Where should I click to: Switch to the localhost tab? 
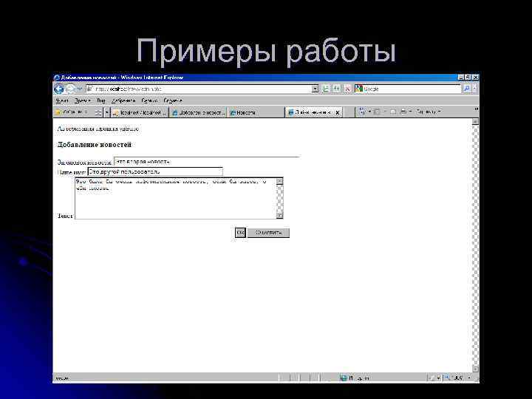(x=140, y=112)
